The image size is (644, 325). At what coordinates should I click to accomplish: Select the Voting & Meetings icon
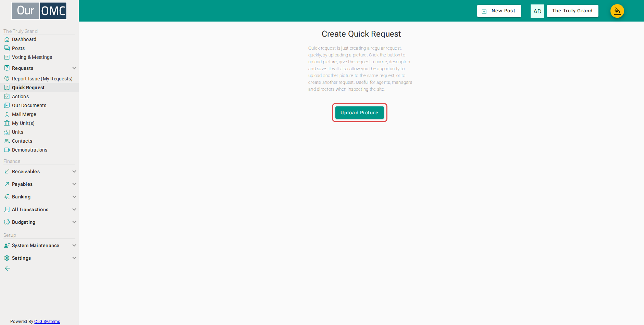coord(7,57)
